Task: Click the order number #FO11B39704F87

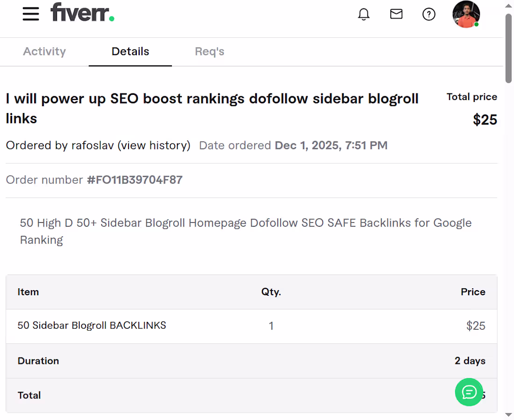Action: tap(135, 180)
